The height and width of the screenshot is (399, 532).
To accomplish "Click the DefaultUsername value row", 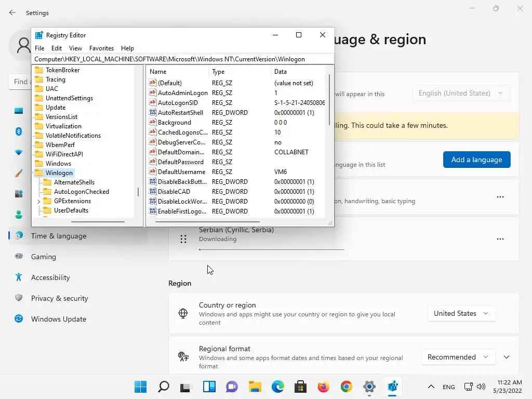I will (x=236, y=171).
